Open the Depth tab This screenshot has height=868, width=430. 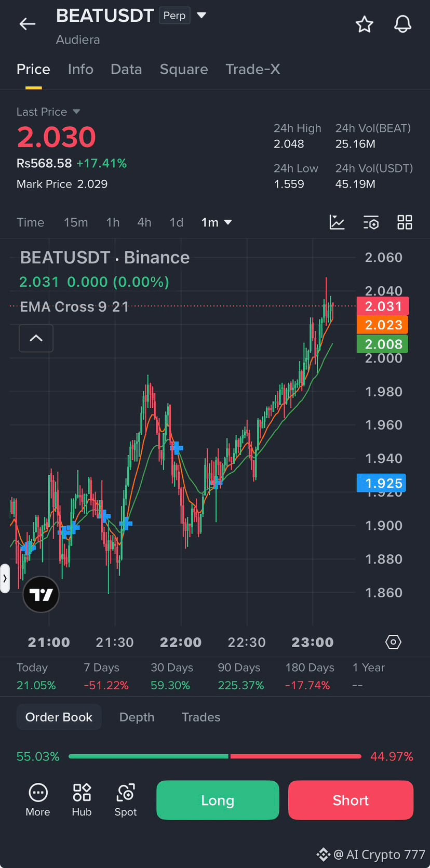(x=137, y=717)
